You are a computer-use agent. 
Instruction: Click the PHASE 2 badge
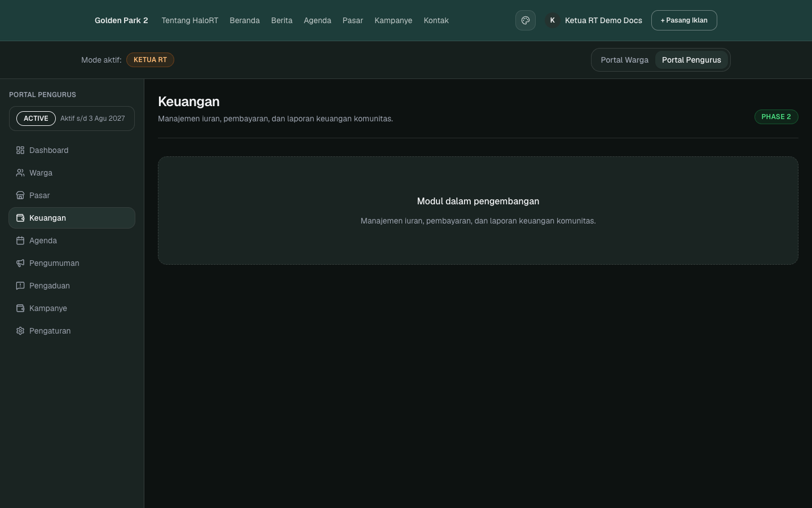click(x=776, y=117)
